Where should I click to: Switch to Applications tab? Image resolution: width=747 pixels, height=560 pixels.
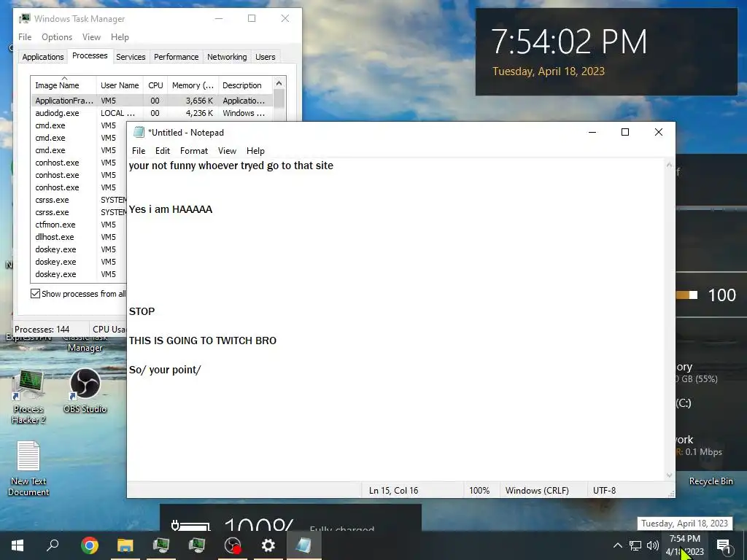[43, 57]
